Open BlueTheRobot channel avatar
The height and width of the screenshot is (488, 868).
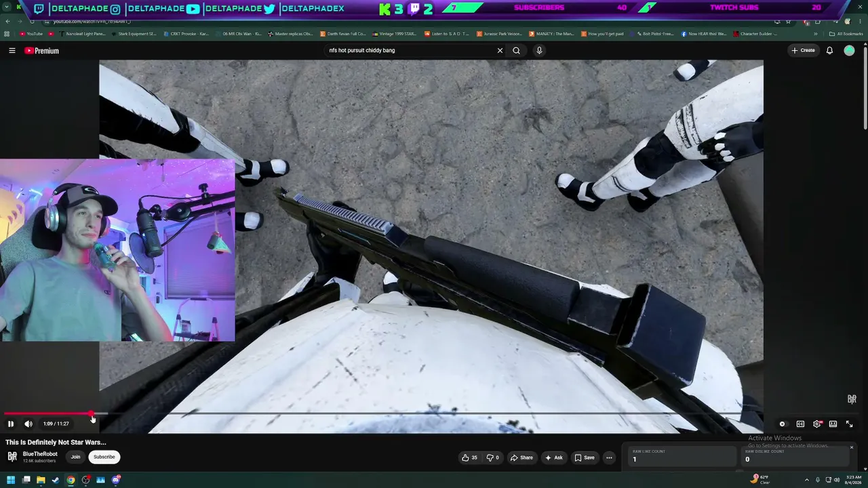click(12, 457)
